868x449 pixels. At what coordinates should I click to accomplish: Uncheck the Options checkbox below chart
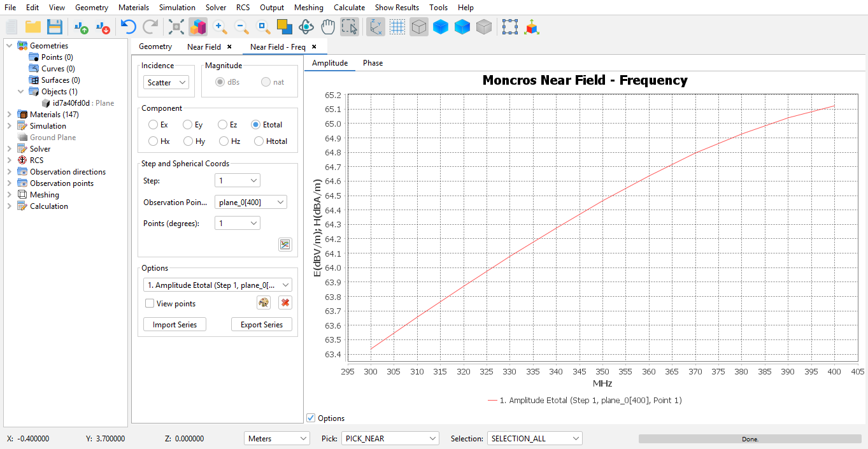point(311,418)
